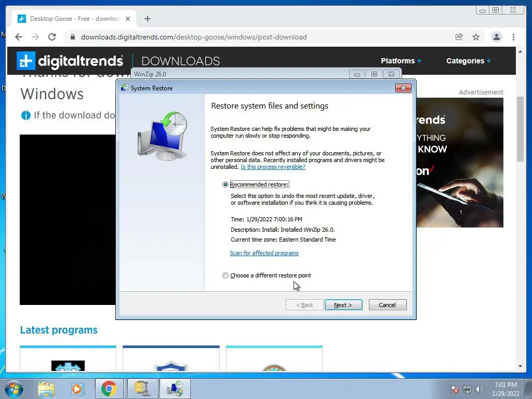
Task: Select System Restore taskbar button
Action: click(x=175, y=389)
